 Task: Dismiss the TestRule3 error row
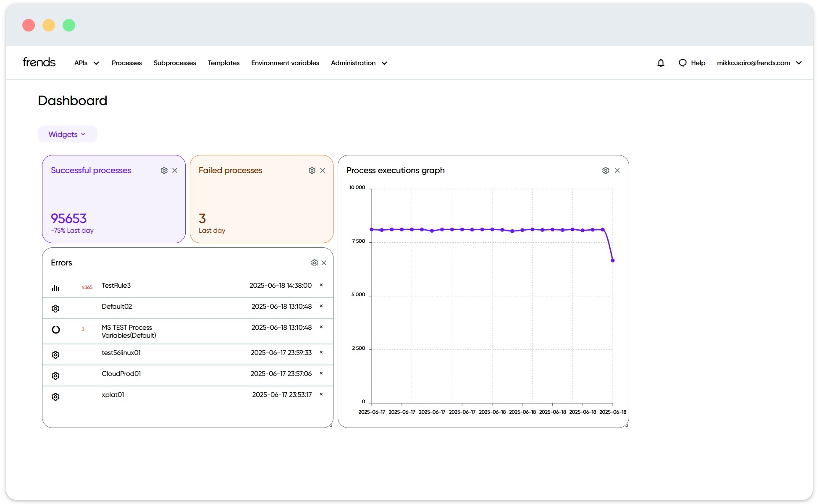coord(321,285)
